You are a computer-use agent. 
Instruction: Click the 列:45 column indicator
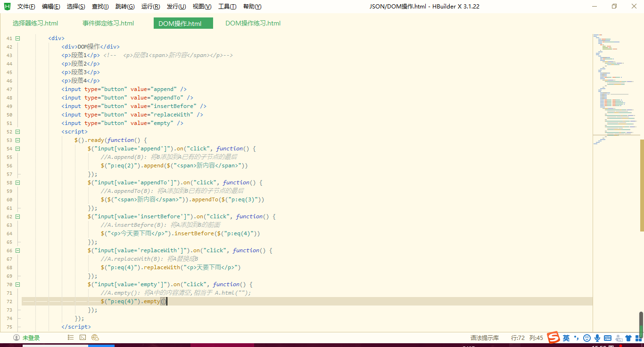[x=536, y=338]
